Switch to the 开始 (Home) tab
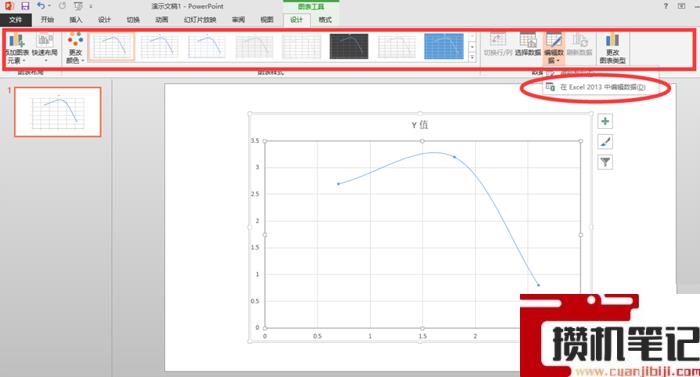The image size is (700, 377). pos(47,20)
